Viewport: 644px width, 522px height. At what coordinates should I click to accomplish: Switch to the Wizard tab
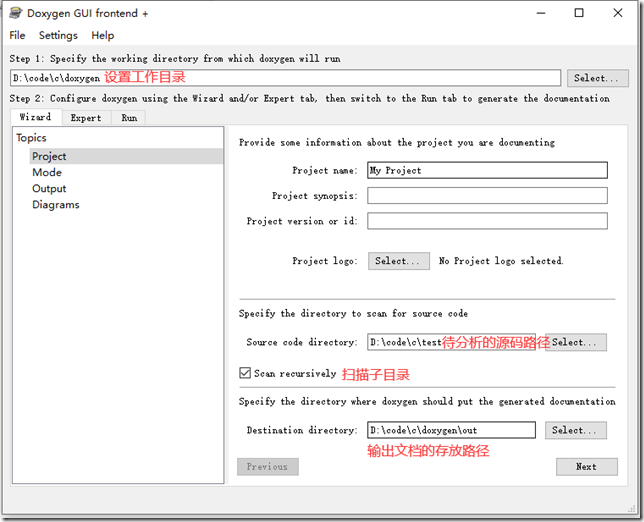click(x=36, y=117)
